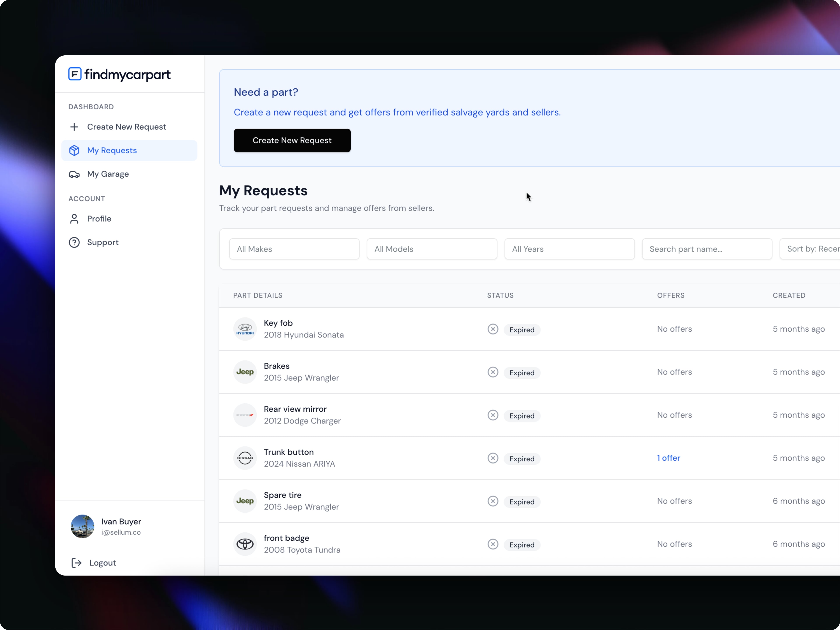Click the Offers column header
Image resolution: width=840 pixels, height=630 pixels.
tap(671, 296)
